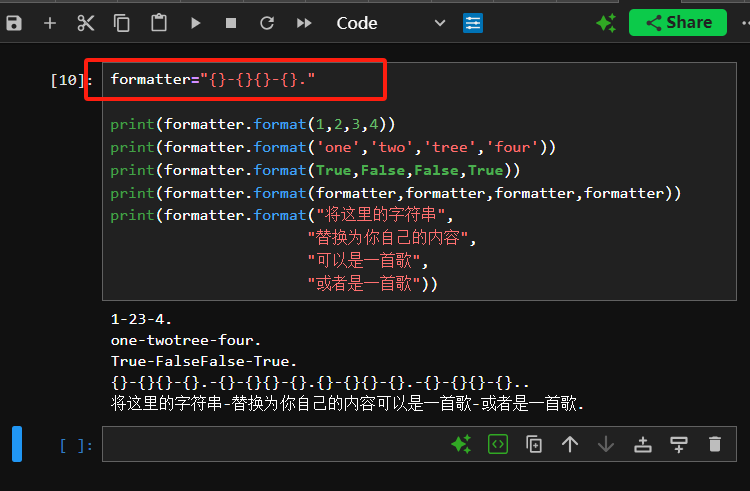
Task: Run the selected cell with the play button
Action: (x=195, y=22)
